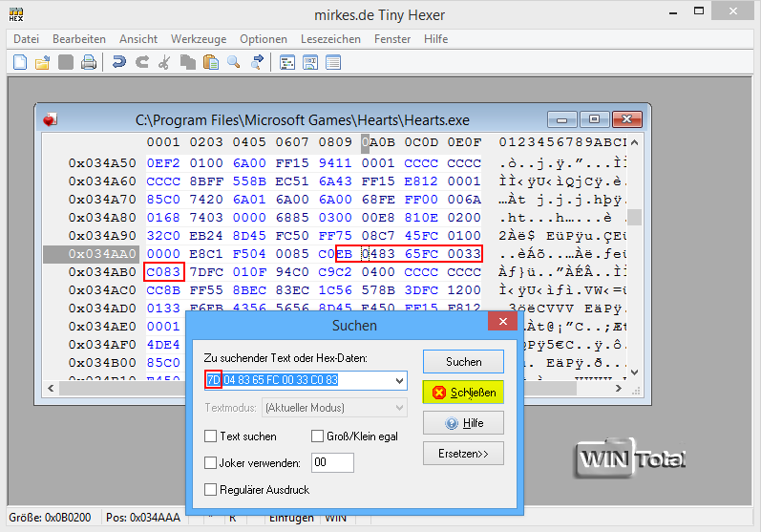This screenshot has width=761, height=532.
Task: Click the hex view scroll up arrow
Action: click(634, 142)
